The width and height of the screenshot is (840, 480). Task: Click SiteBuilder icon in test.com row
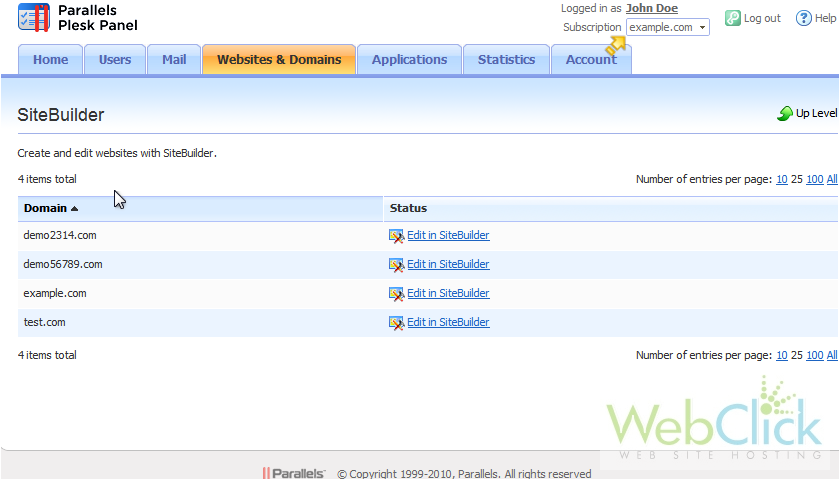coord(396,322)
